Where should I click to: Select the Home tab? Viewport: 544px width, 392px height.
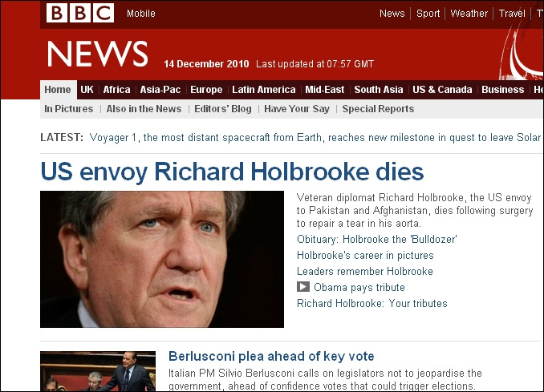(58, 90)
